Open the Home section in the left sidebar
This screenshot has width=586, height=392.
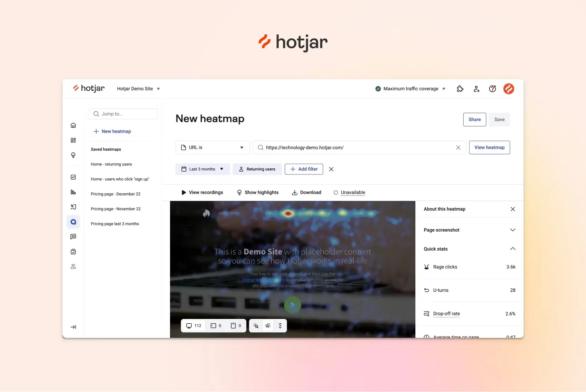click(73, 125)
